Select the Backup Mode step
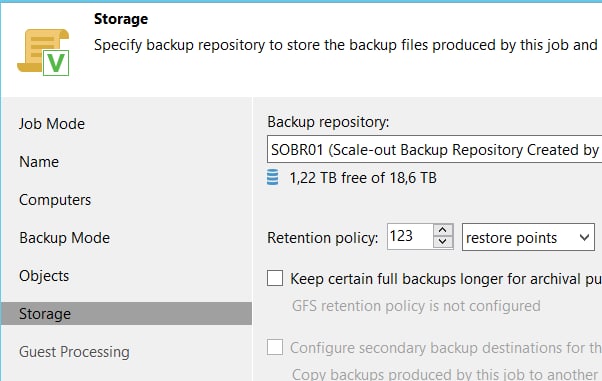This screenshot has height=381, width=602. (64, 238)
